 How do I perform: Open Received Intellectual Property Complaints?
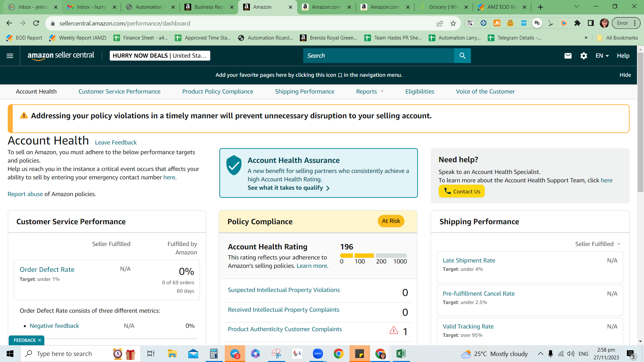pos(283,310)
